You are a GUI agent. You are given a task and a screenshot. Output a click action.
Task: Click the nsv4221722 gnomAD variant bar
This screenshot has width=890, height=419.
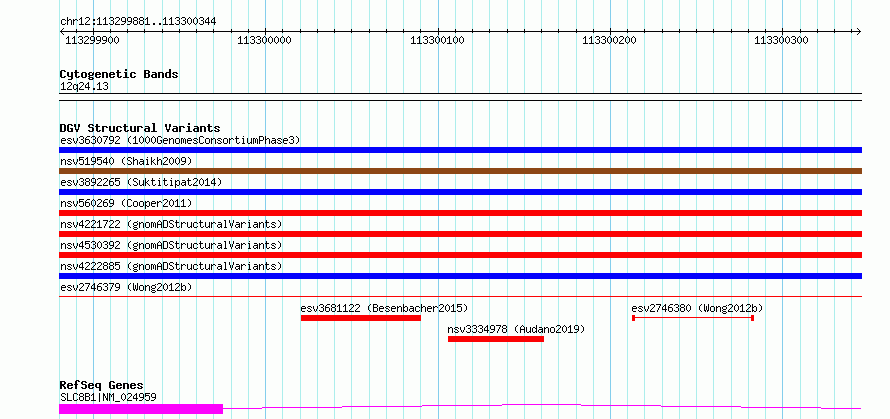[x=460, y=234]
